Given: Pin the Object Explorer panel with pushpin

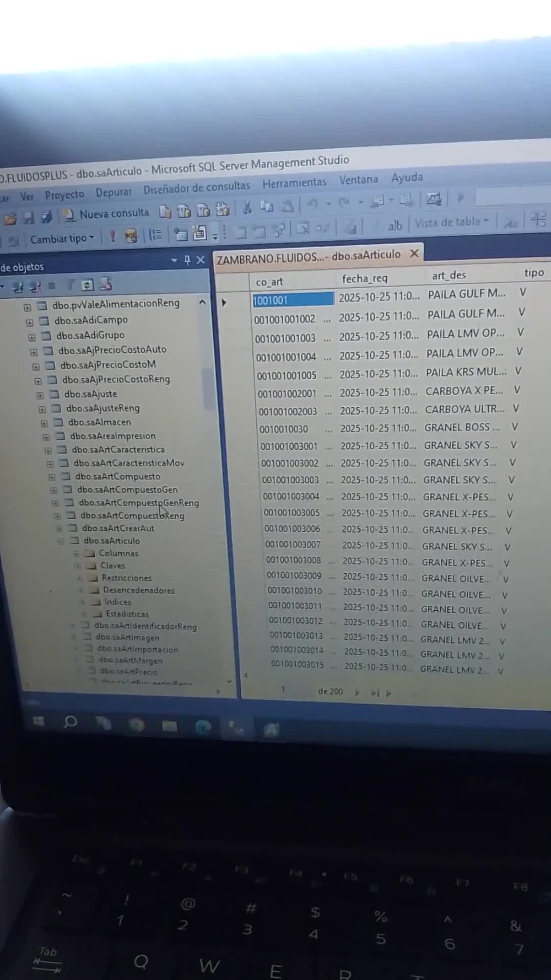Looking at the screenshot, I should click(x=187, y=260).
